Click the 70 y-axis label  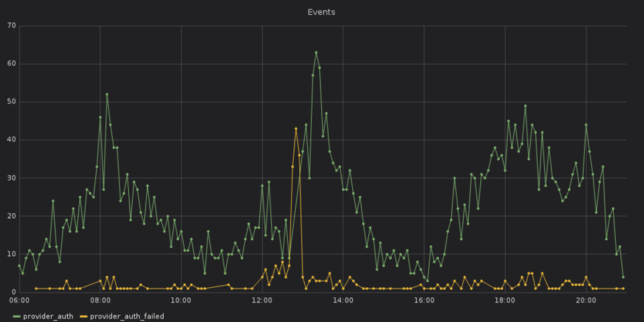12,25
